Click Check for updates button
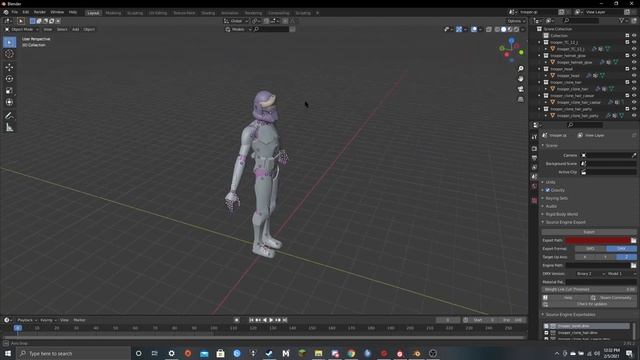Viewport: 640px width, 360px height. pos(589,304)
